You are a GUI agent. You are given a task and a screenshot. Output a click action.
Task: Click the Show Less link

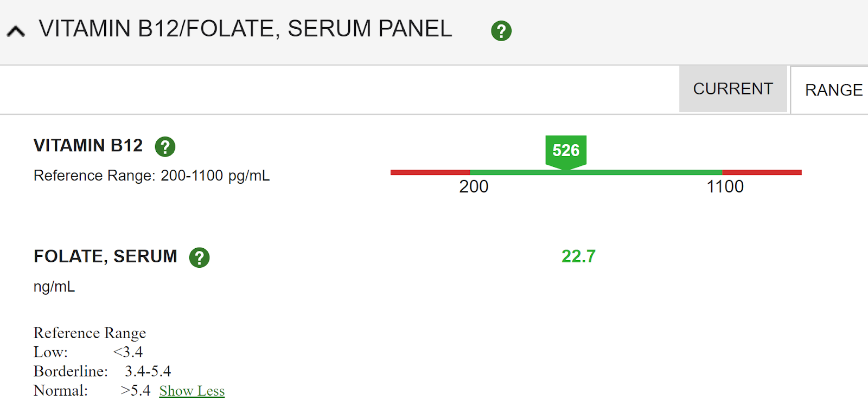(192, 391)
